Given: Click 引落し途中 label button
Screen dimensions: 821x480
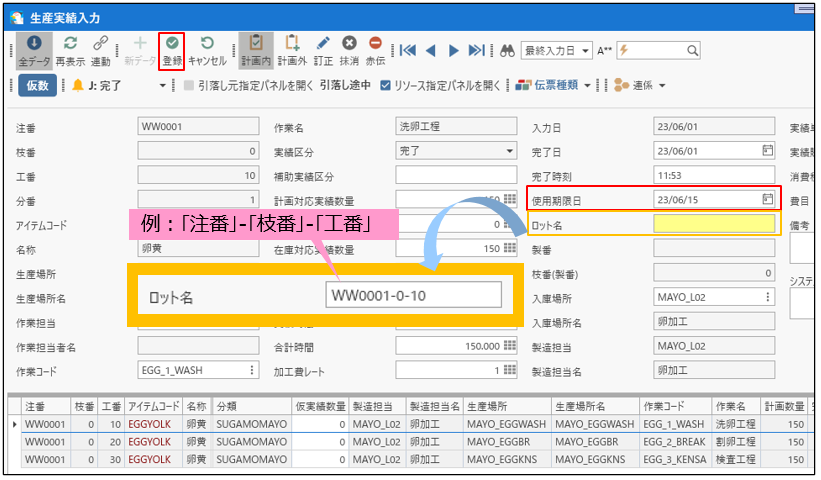Looking at the screenshot, I should coord(345,85).
